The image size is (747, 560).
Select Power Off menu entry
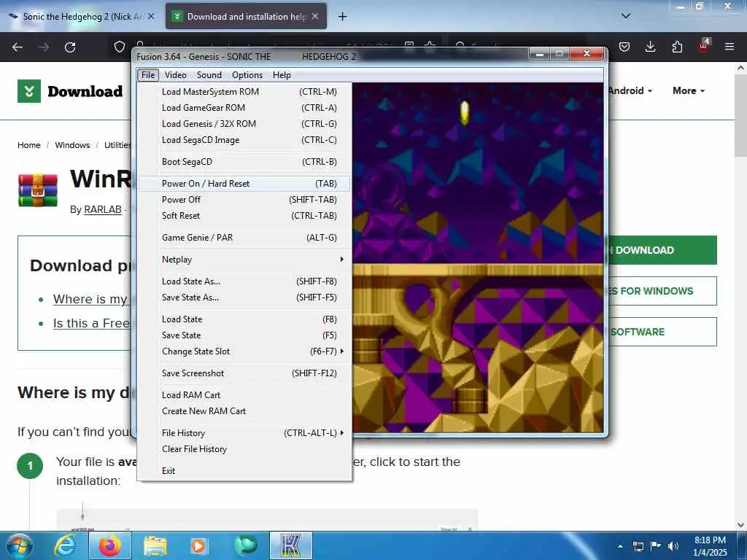(x=245, y=200)
